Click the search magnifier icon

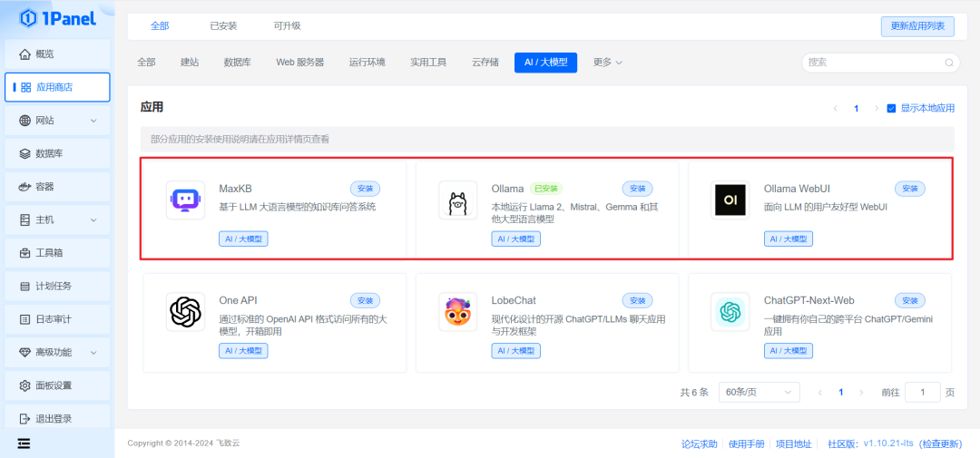pyautogui.click(x=949, y=63)
